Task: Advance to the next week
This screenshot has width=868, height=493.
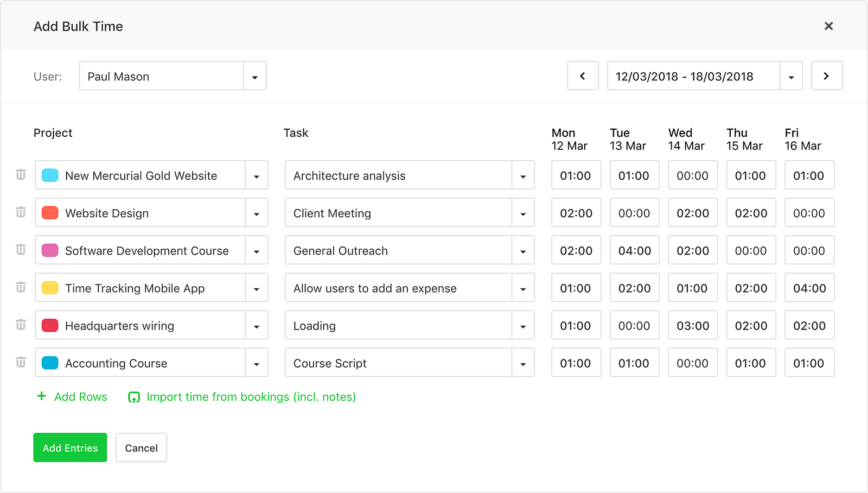Action: [826, 76]
